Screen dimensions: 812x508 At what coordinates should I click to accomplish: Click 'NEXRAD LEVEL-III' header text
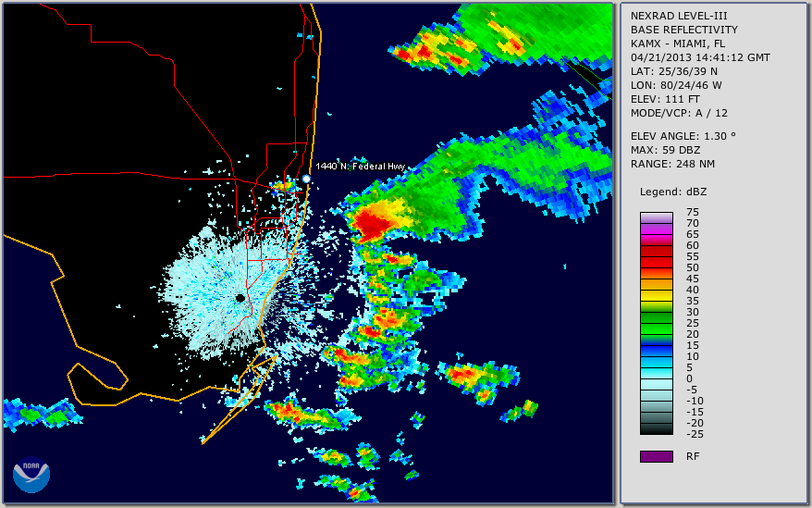(679, 16)
